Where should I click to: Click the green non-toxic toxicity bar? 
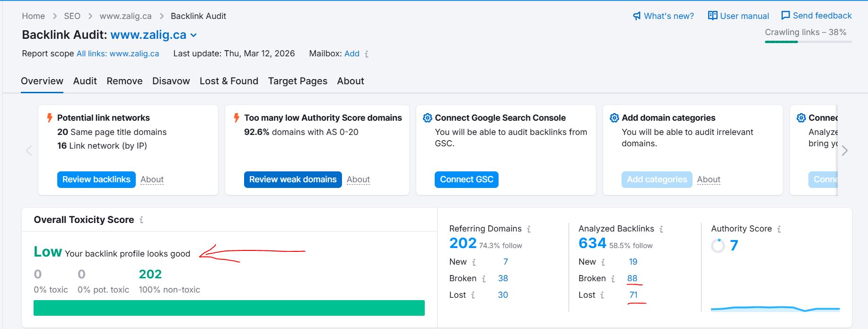(x=229, y=308)
